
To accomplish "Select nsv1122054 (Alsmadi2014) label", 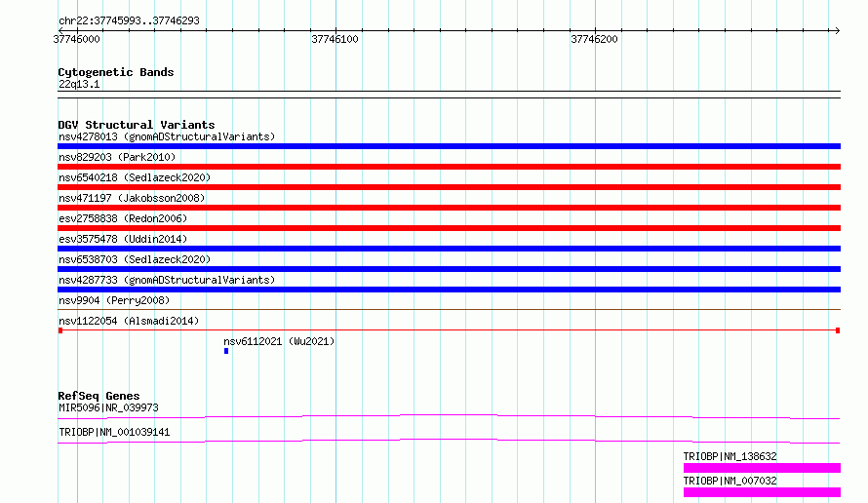I will coord(129,321).
